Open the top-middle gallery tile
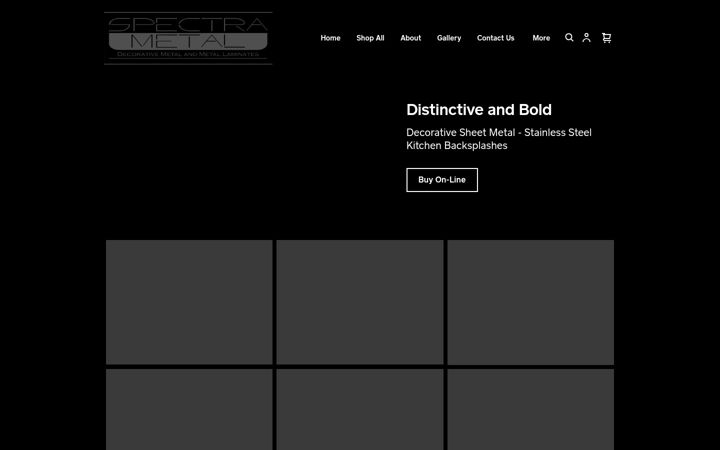The width and height of the screenshot is (720, 450). coord(360,302)
